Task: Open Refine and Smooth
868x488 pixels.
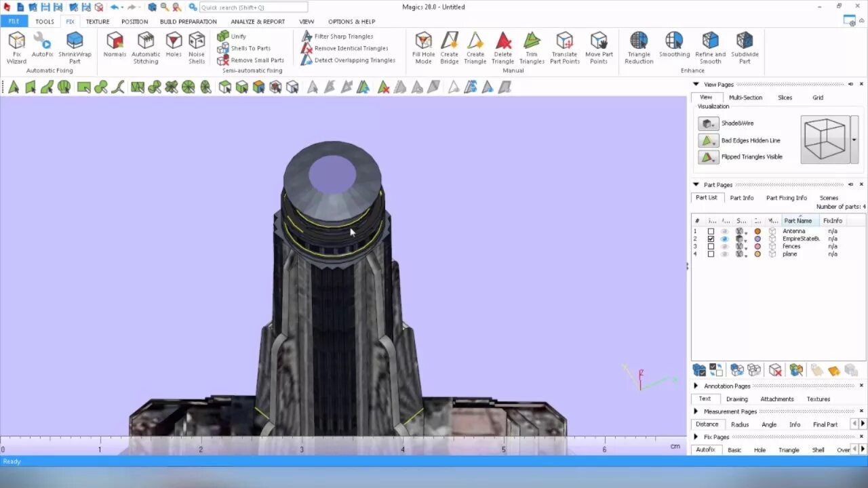Action: tap(710, 47)
